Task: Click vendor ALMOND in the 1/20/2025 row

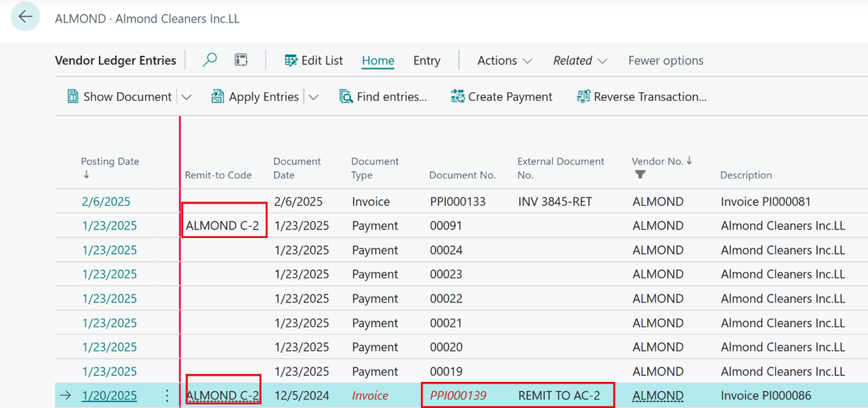Action: 658,396
